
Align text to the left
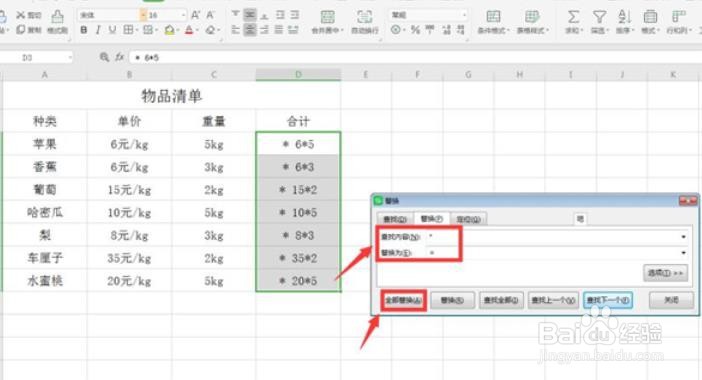point(235,30)
